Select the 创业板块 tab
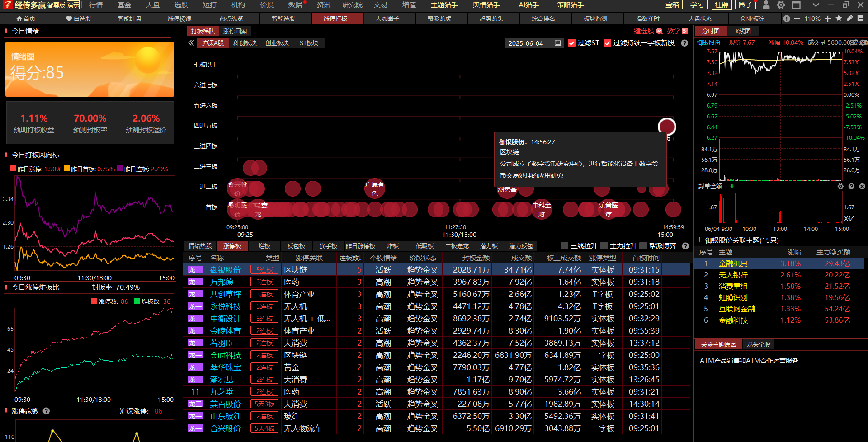868x442 pixels. click(277, 43)
